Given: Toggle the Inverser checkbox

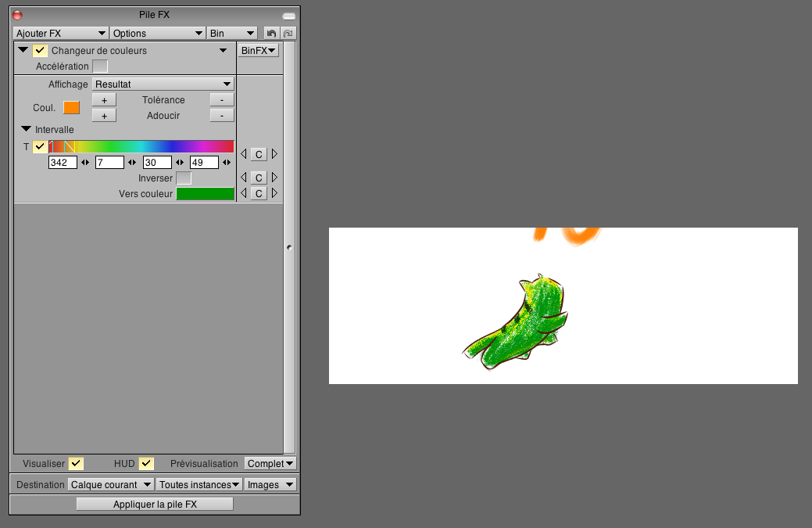Looking at the screenshot, I should coord(184,178).
